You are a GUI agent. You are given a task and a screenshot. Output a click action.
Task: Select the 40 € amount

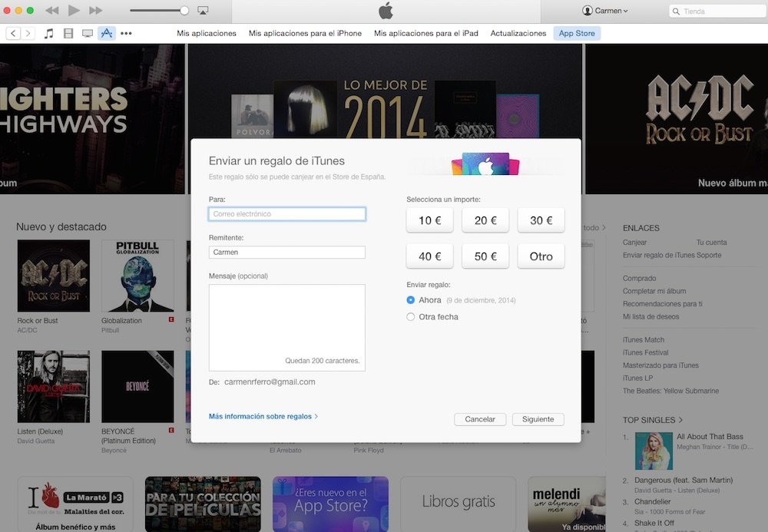pyautogui.click(x=429, y=256)
